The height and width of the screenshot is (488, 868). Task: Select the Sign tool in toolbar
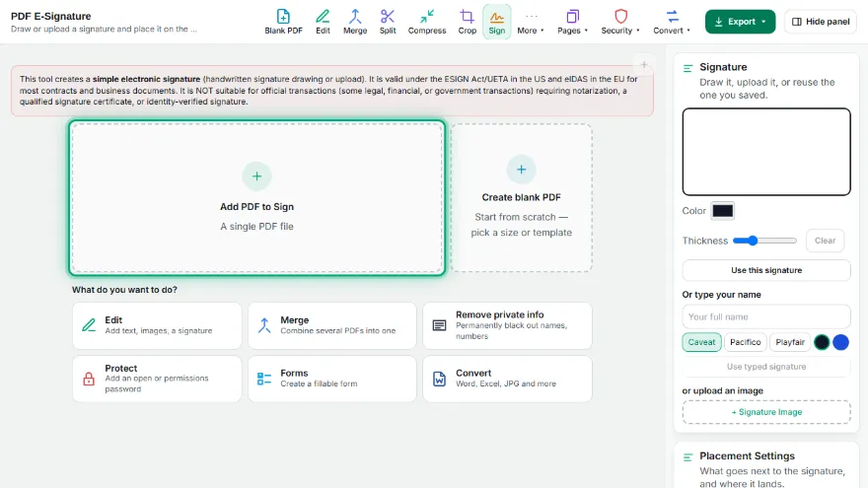click(496, 22)
